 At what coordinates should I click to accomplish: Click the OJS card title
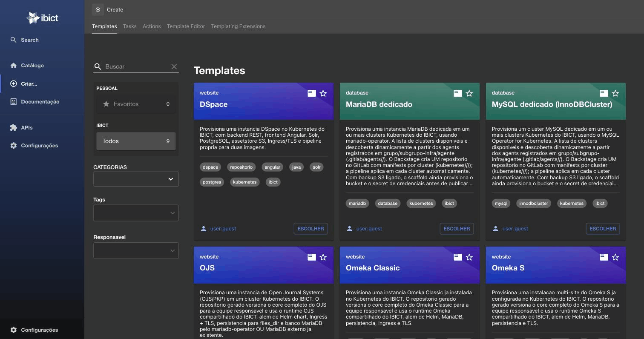pyautogui.click(x=207, y=268)
